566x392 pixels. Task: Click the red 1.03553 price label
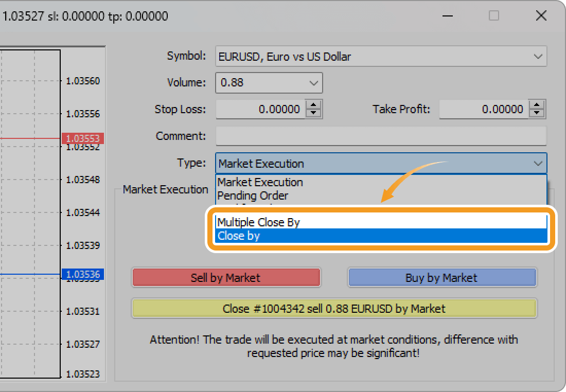[83, 138]
